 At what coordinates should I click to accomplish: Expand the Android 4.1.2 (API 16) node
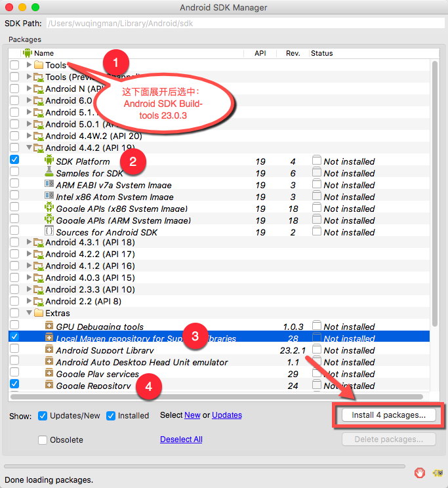coord(29,266)
